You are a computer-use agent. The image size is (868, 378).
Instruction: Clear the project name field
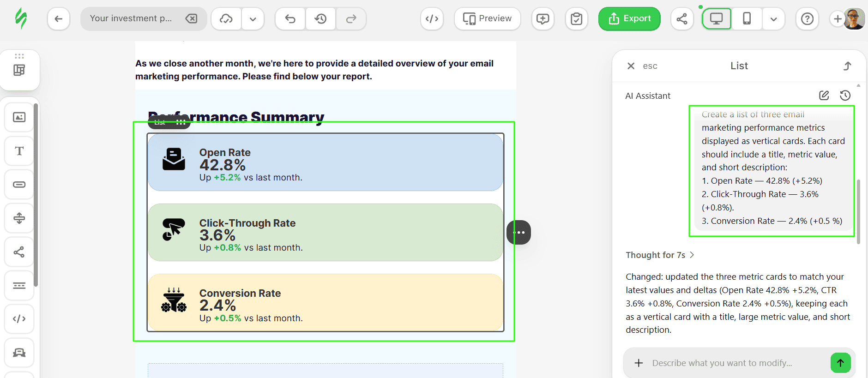191,18
